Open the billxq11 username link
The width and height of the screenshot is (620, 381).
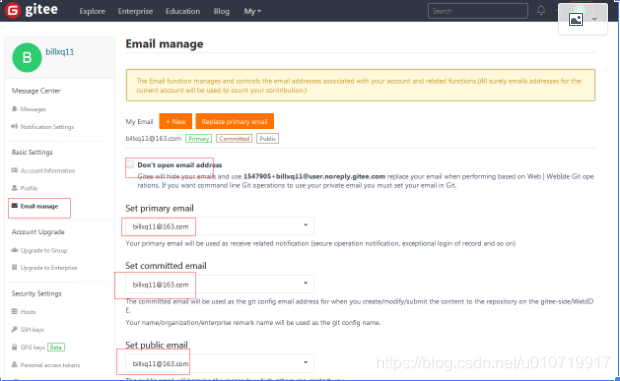(x=60, y=52)
